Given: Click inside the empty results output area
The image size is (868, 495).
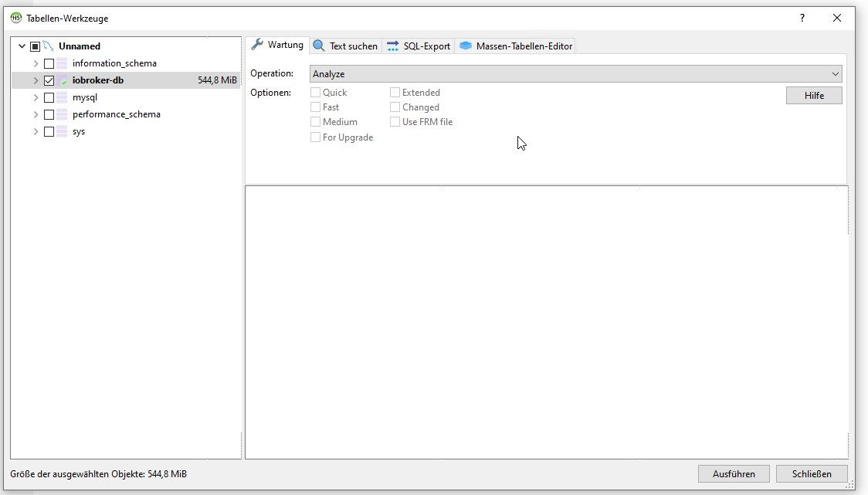Looking at the screenshot, I should point(547,322).
